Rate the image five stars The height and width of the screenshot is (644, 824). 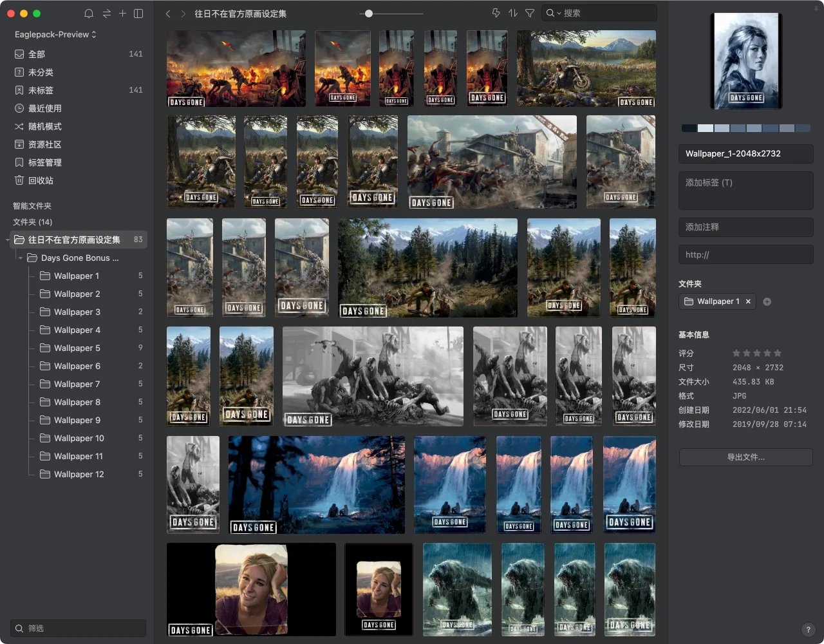778,353
